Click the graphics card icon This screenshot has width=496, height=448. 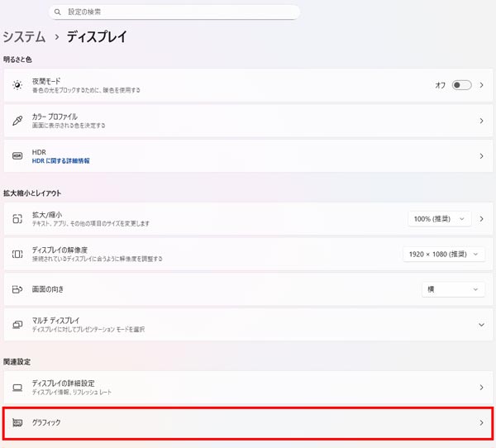(x=17, y=423)
